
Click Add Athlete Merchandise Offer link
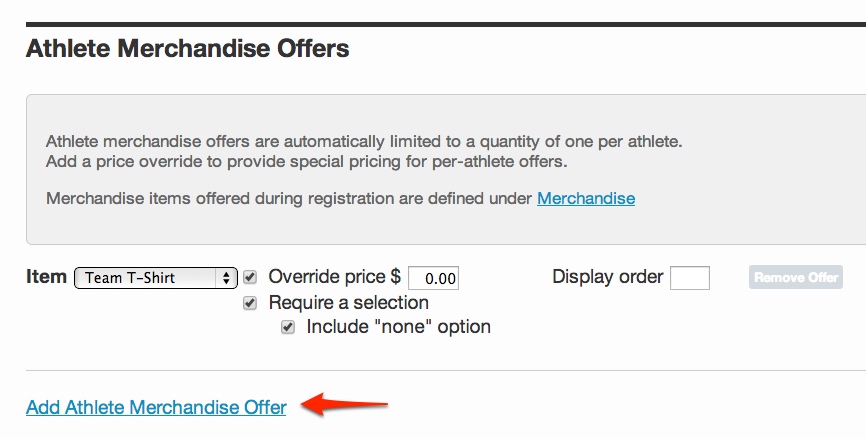tap(156, 408)
